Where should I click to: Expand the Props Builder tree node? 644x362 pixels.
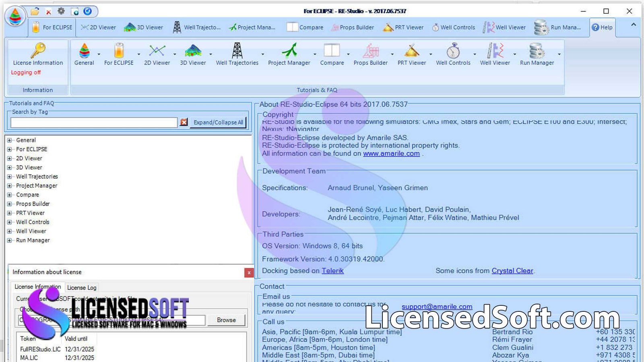pyautogui.click(x=9, y=204)
